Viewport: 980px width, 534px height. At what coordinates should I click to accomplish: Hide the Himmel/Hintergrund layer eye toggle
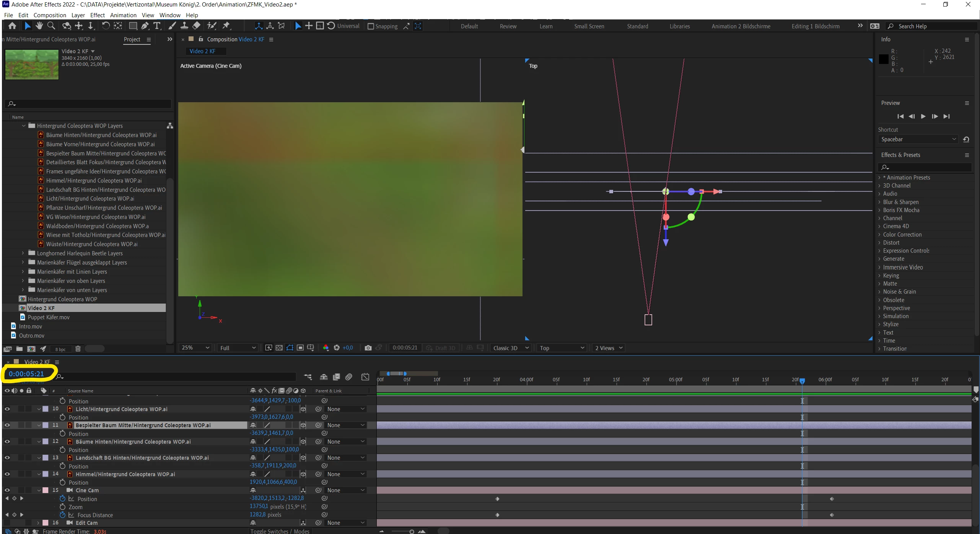point(7,474)
